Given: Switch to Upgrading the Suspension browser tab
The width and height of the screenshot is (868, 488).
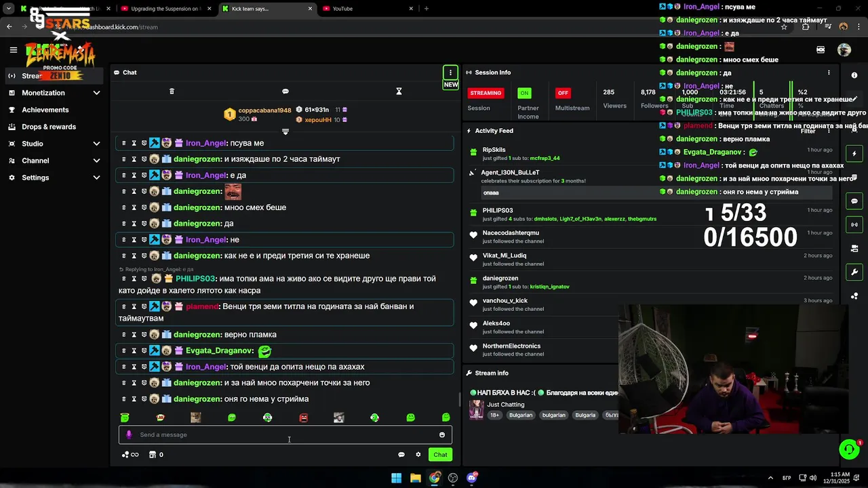Looking at the screenshot, I should tap(165, 9).
